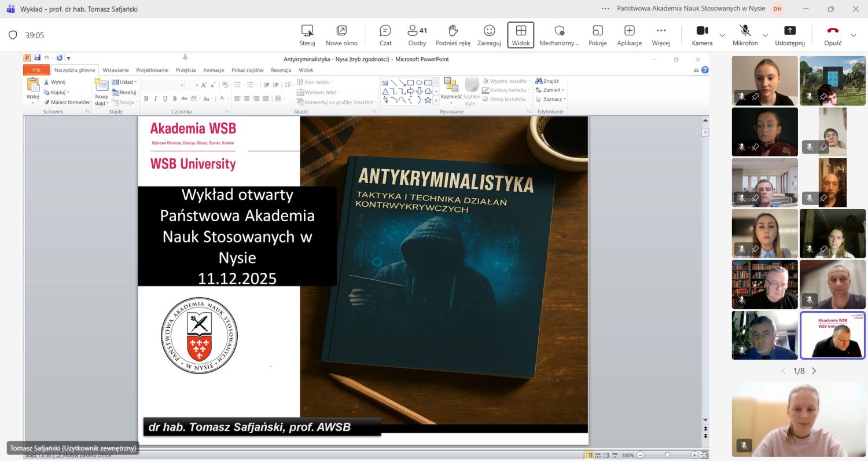The width and height of the screenshot is (868, 461).
Task: Select the Zareaguj reaction icon
Action: tap(489, 35)
